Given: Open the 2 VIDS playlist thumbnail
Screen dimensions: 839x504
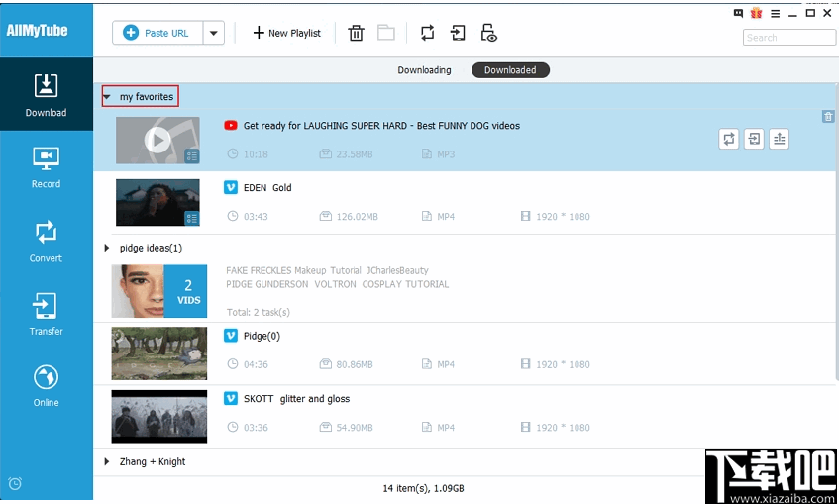Looking at the screenshot, I should [x=158, y=291].
